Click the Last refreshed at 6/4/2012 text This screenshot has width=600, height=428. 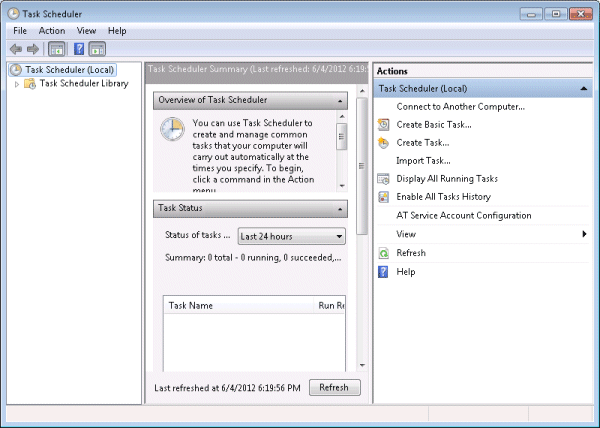[x=227, y=388]
